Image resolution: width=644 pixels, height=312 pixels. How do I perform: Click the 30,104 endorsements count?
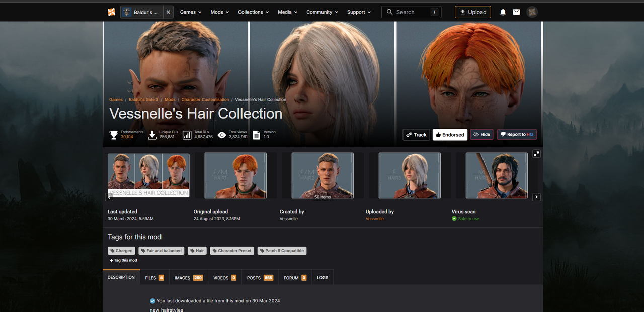tap(127, 137)
